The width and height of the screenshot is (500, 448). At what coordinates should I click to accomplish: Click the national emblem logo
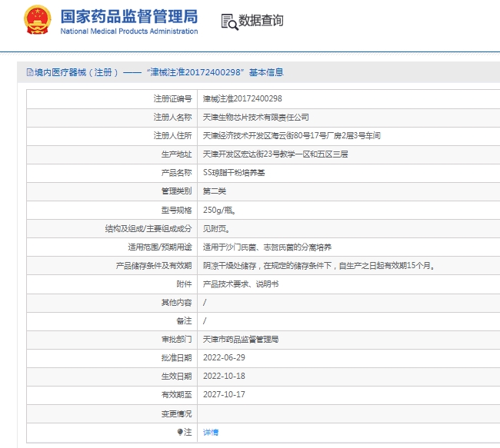38,20
